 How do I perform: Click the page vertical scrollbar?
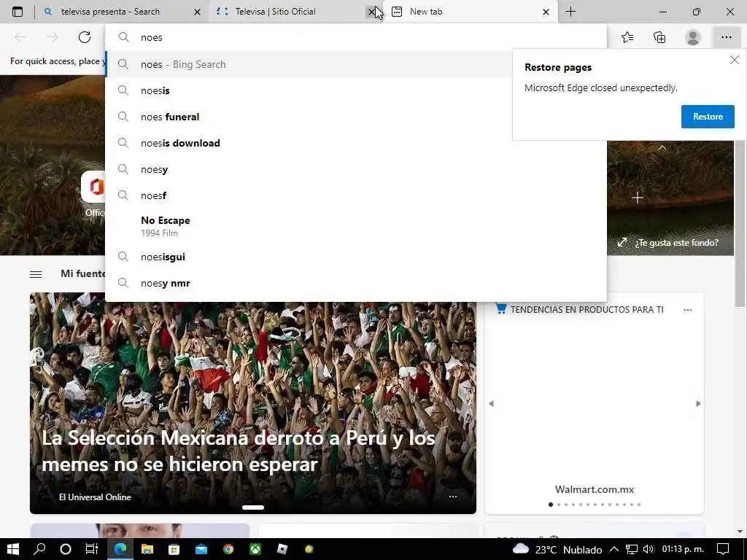pyautogui.click(x=740, y=224)
